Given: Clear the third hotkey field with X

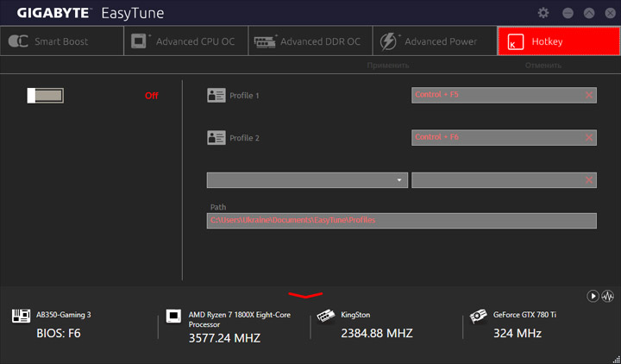Looking at the screenshot, I should point(589,179).
